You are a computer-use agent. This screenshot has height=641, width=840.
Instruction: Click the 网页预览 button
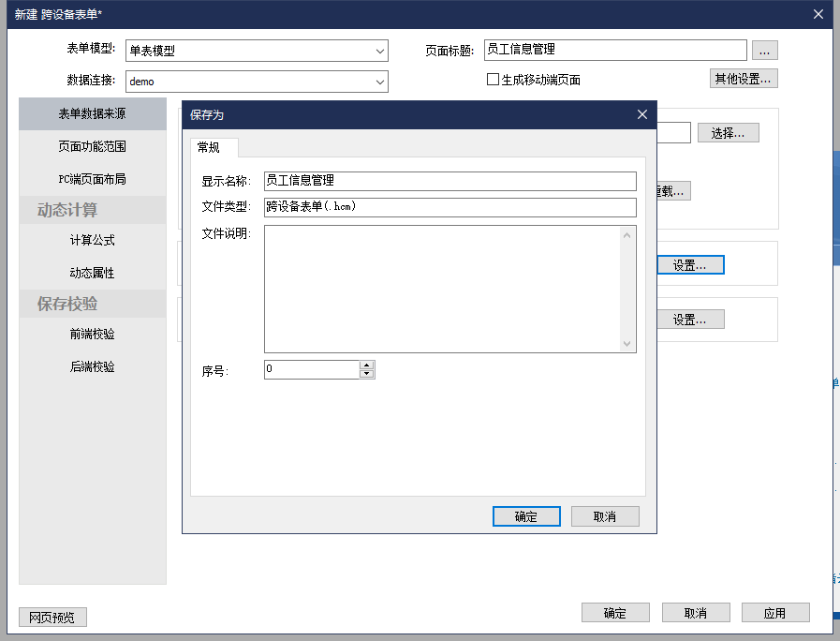point(52,617)
